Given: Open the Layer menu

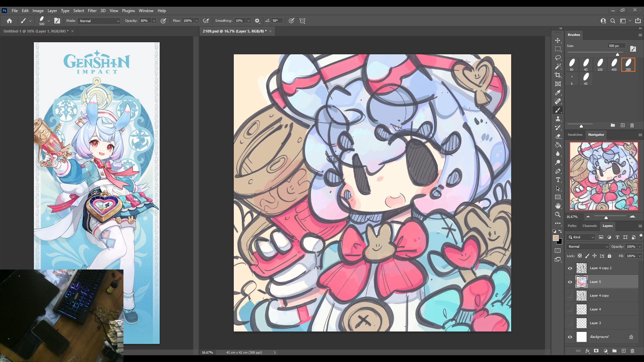Looking at the screenshot, I should click(x=52, y=10).
